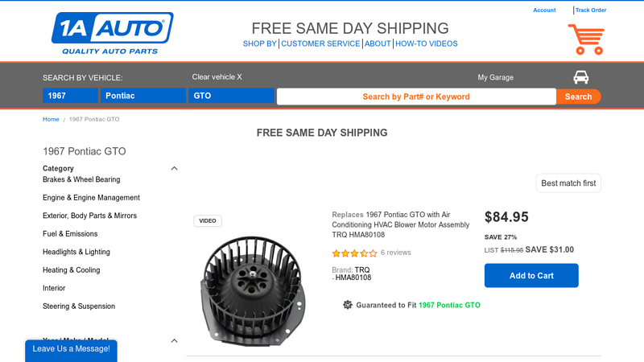Open the orange shopping cart icon
The width and height of the screenshot is (644, 362).
pyautogui.click(x=586, y=39)
